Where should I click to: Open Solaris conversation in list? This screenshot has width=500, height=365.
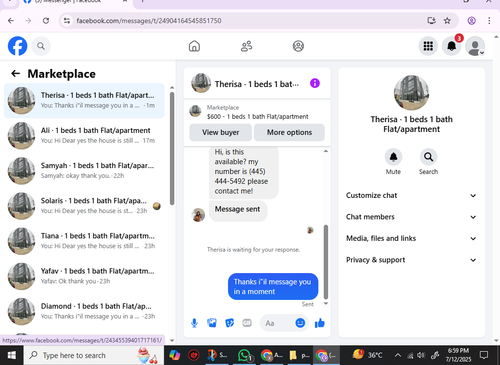84,206
